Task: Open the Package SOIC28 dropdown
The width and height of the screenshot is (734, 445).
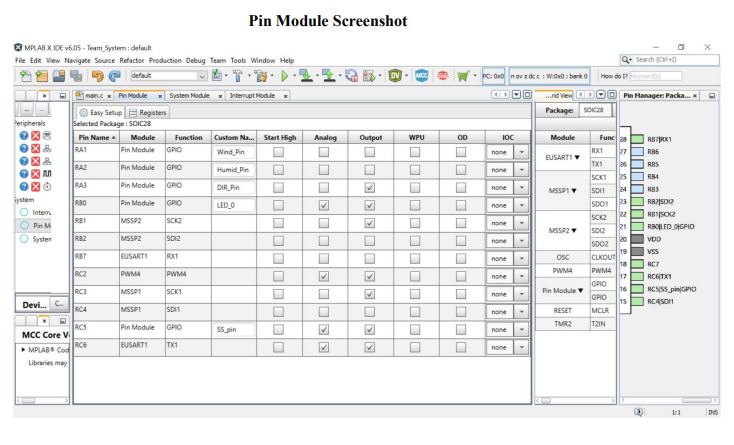Action: [596, 111]
